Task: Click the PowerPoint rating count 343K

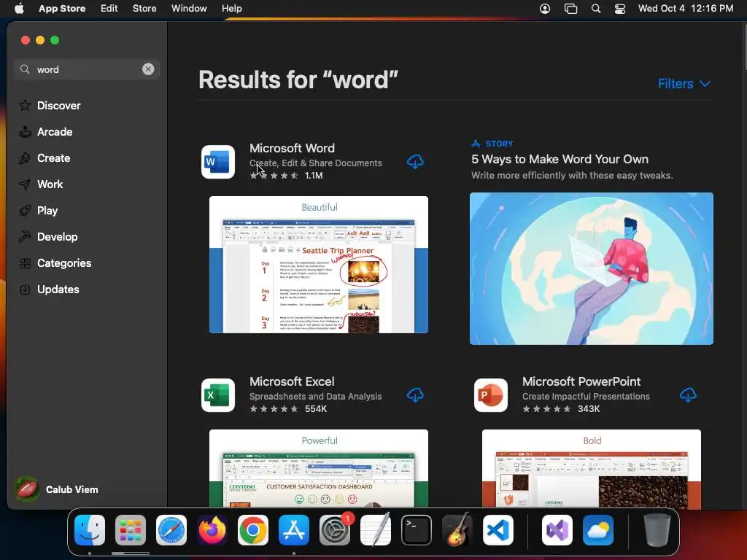Action: coord(589,408)
